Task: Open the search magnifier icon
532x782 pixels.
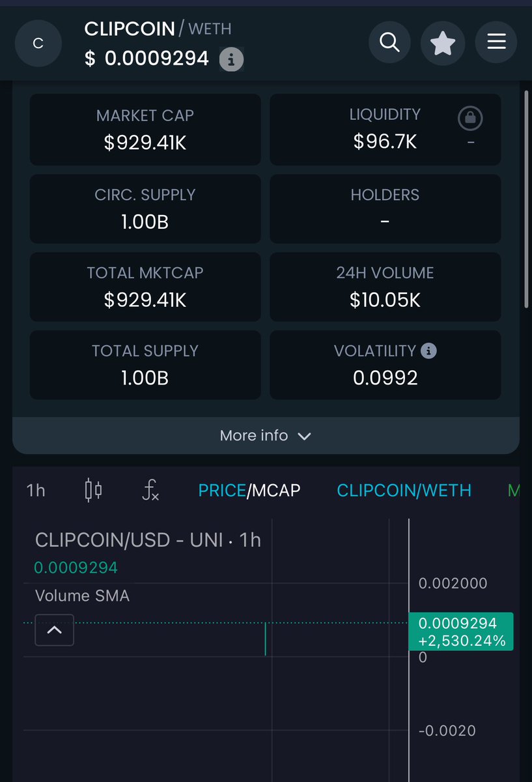Action: (389, 43)
